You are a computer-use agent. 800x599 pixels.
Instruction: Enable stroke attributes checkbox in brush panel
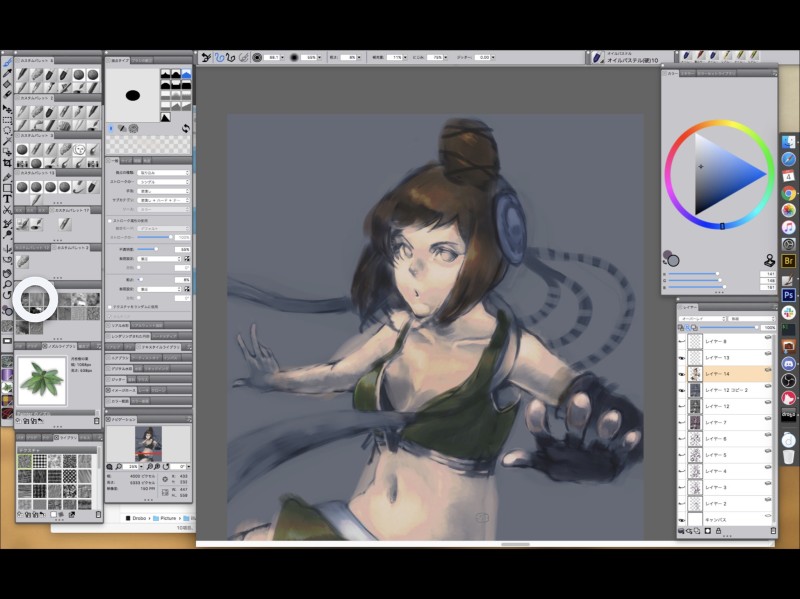[110, 221]
